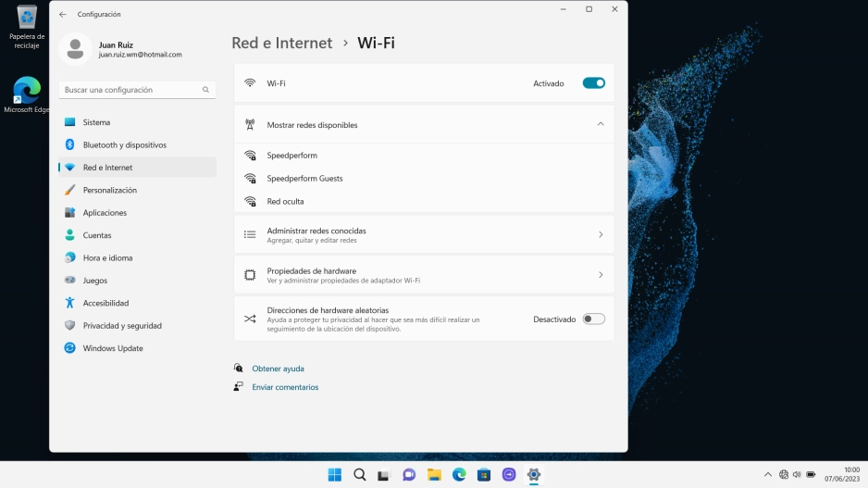
Task: Click the Hora e idioma globe icon
Action: pyautogui.click(x=69, y=257)
